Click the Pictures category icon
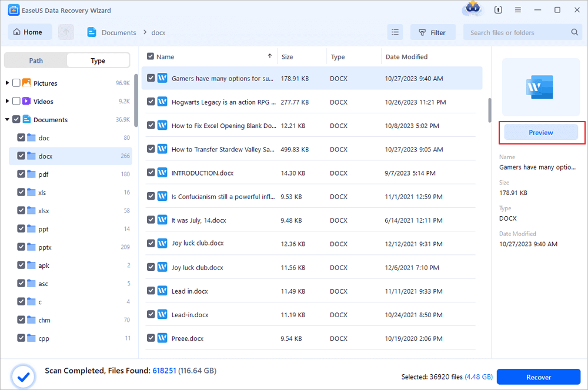 26,83
